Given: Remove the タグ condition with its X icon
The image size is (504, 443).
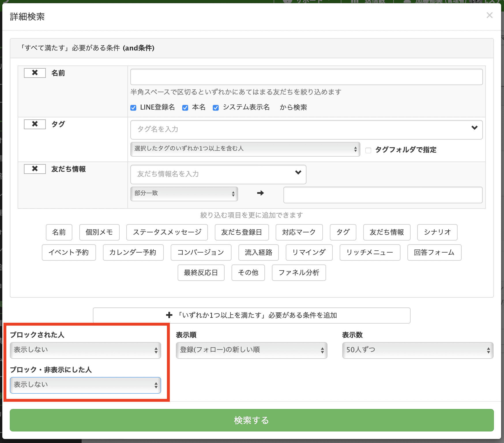Looking at the screenshot, I should (34, 124).
